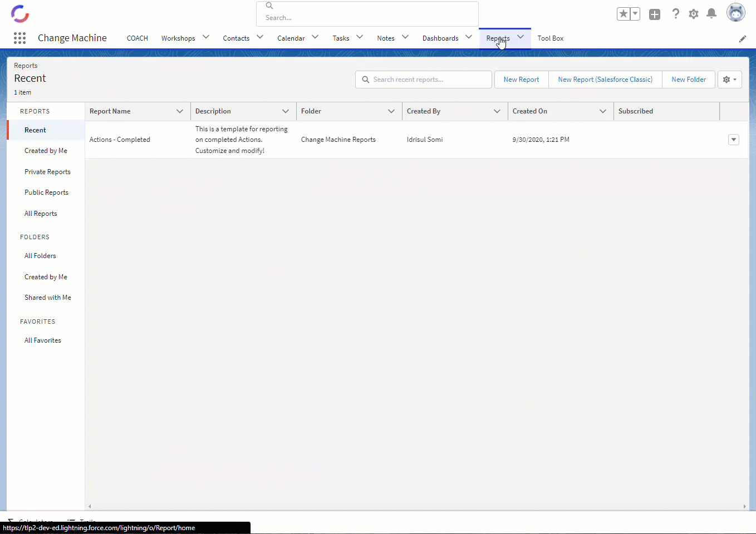Select Created by Me under Reports

[46, 151]
